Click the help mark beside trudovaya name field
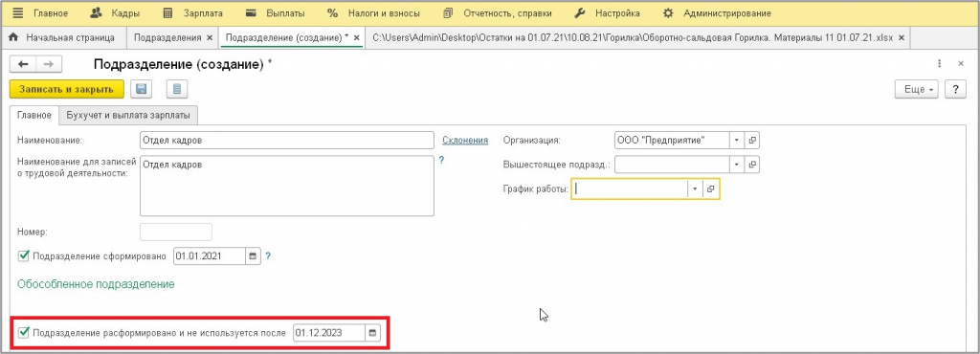The width and height of the screenshot is (980, 354). point(441,160)
